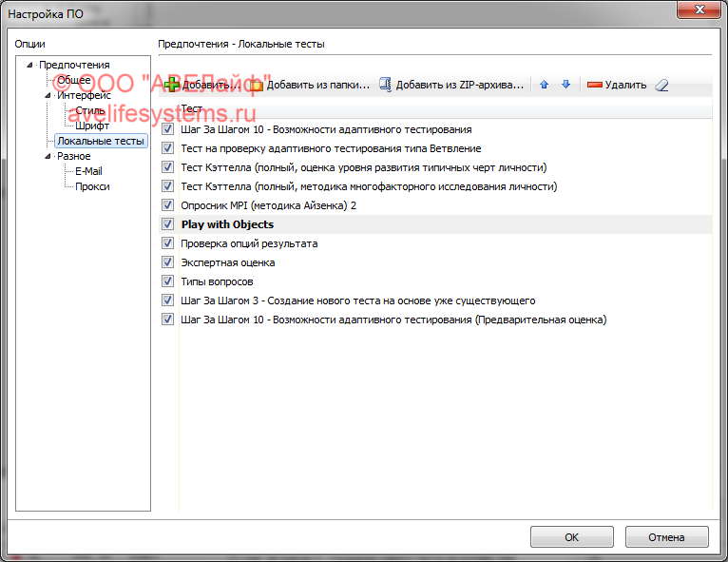This screenshot has width=728, height=562.
Task: Move selected test down with arrow
Action: click(x=565, y=85)
